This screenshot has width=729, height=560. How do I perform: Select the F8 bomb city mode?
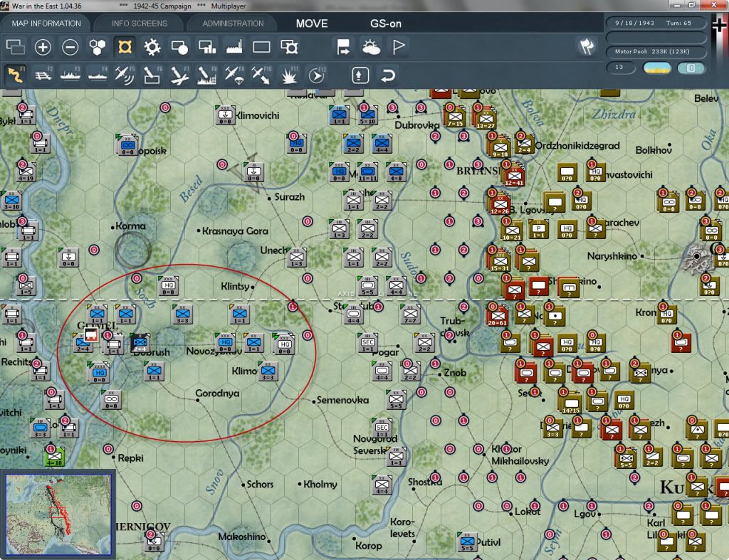click(207, 75)
